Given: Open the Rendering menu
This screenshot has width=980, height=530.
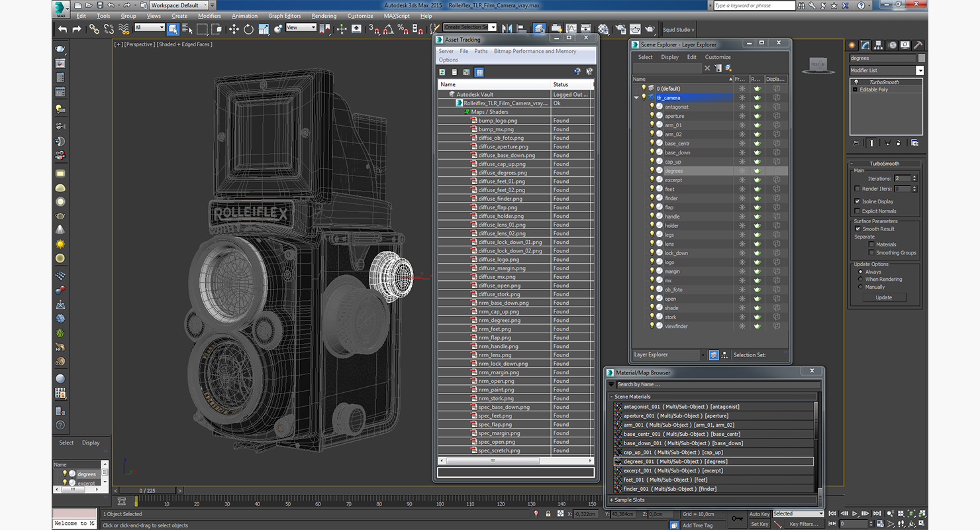Looking at the screenshot, I should pyautogui.click(x=324, y=16).
